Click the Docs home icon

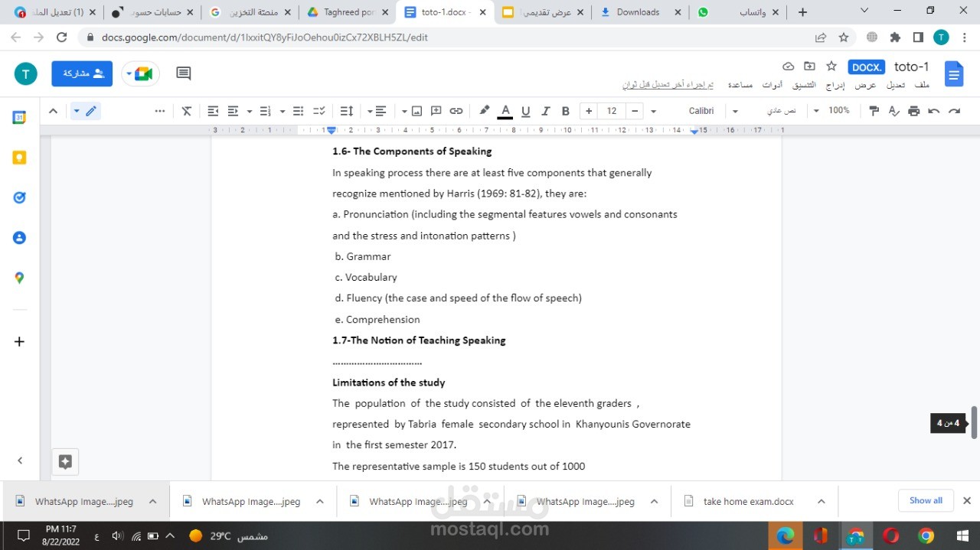(954, 74)
